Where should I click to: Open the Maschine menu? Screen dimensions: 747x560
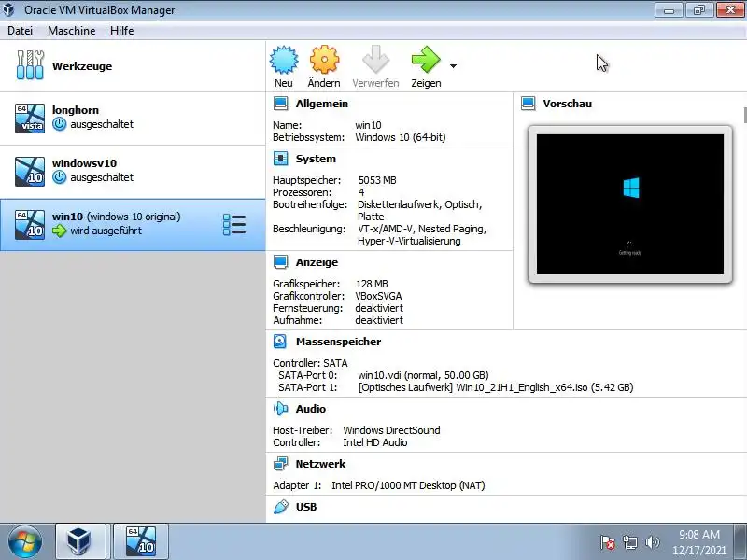pos(72,31)
